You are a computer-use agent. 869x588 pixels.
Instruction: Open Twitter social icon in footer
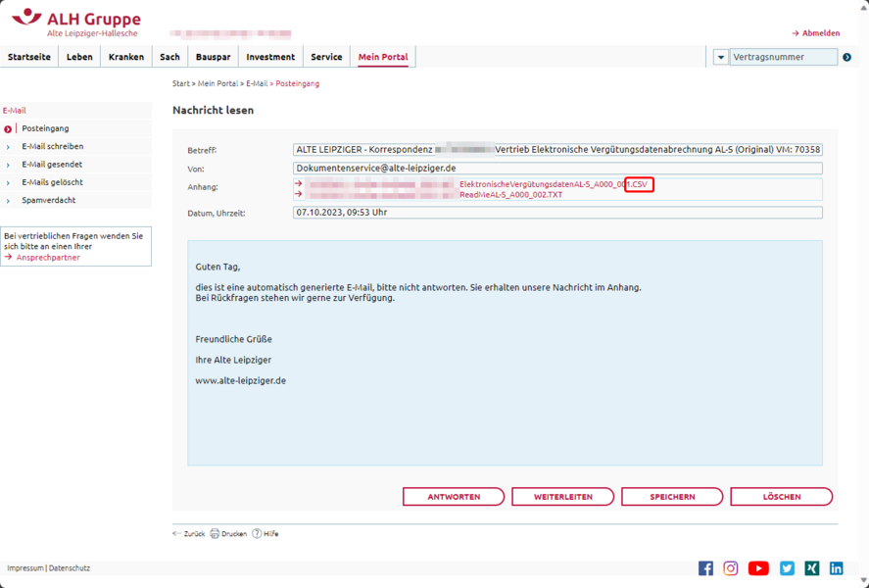coord(787,568)
